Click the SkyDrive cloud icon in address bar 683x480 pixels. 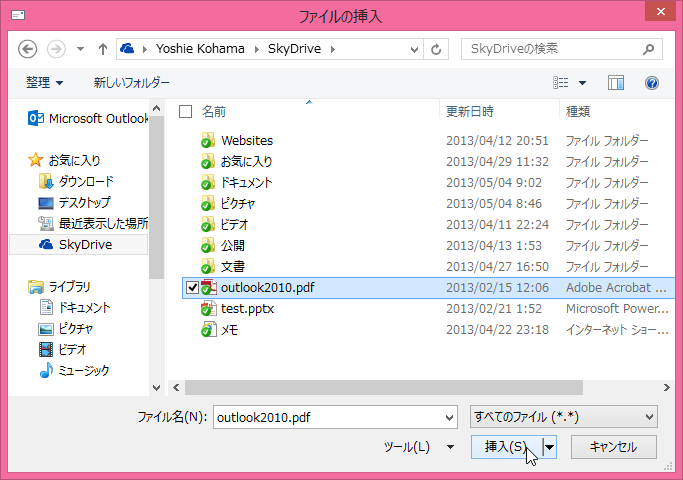[x=127, y=48]
